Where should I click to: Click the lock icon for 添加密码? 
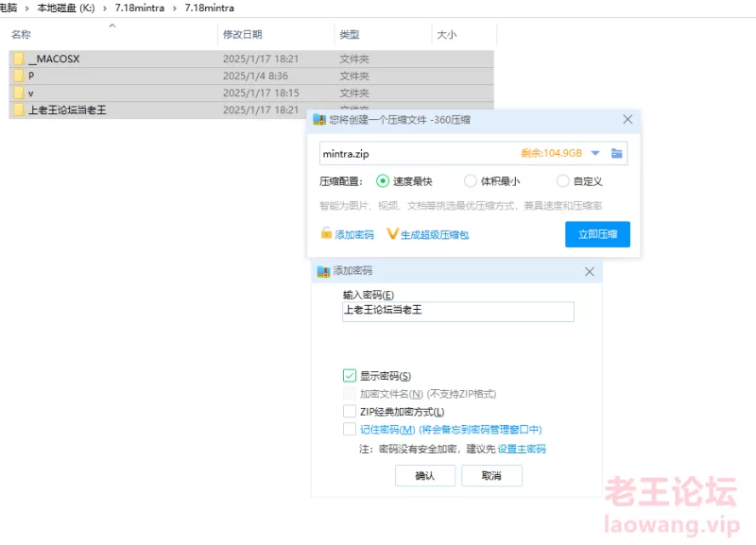click(326, 234)
